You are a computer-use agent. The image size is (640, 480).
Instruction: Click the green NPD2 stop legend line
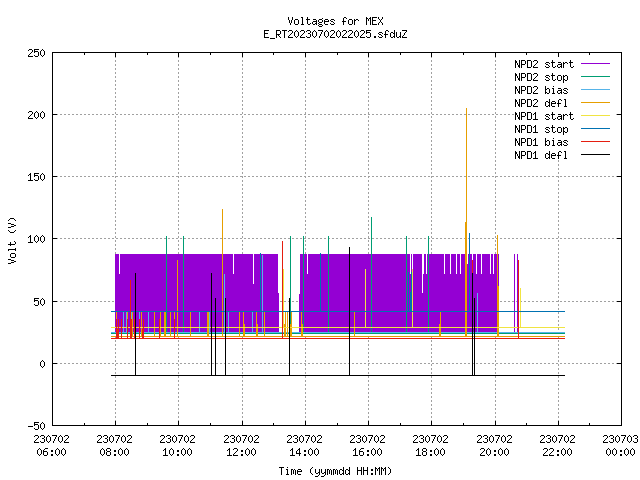pos(596,76)
